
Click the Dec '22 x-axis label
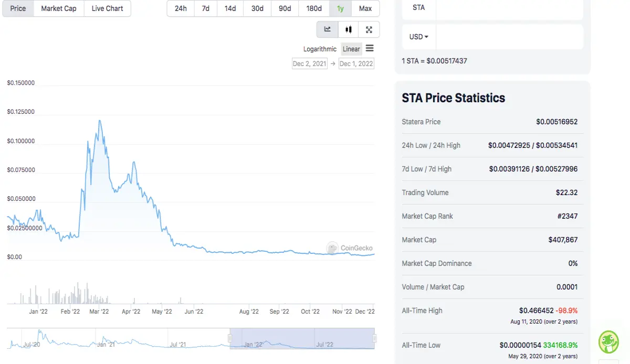pyautogui.click(x=364, y=312)
